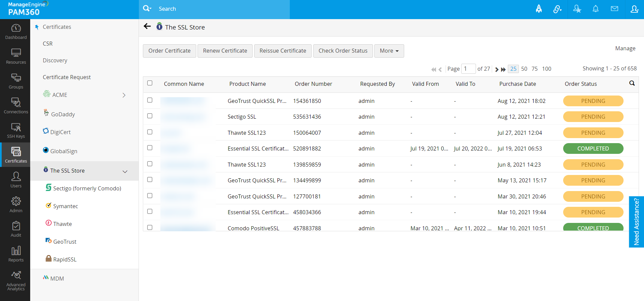Viewport: 644px width, 301px height.
Task: Open the mail envelope icon
Action: tap(614, 9)
